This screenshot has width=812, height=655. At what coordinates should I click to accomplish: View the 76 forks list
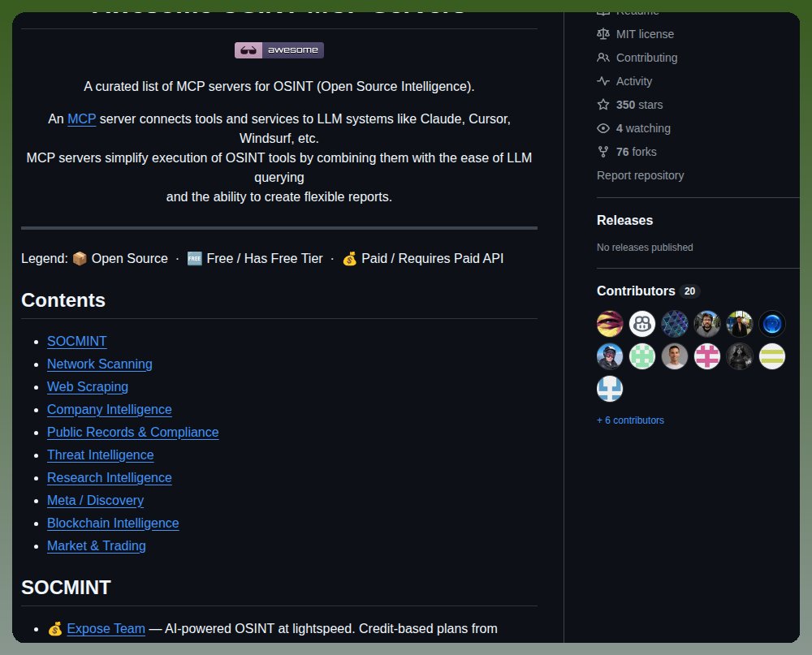pos(637,152)
